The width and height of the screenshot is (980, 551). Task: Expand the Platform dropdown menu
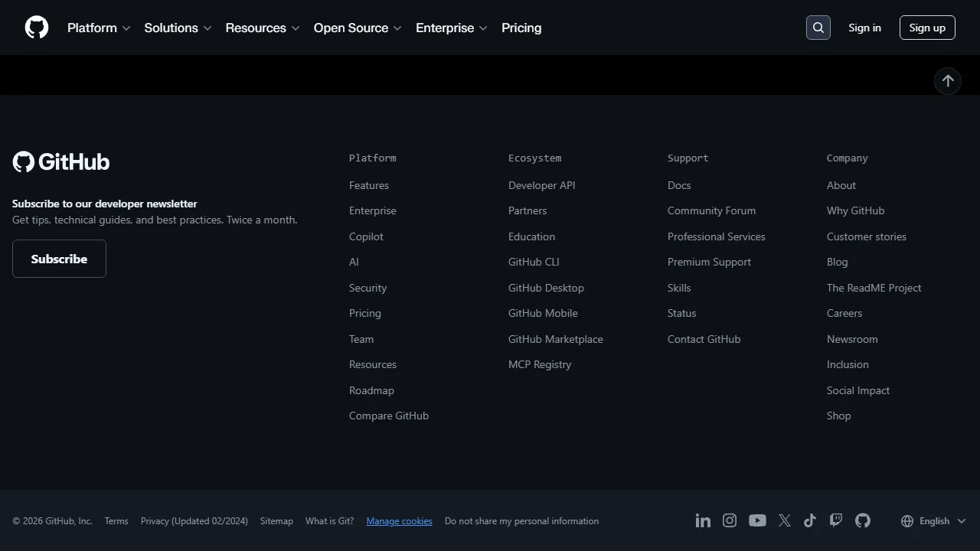pos(99,28)
